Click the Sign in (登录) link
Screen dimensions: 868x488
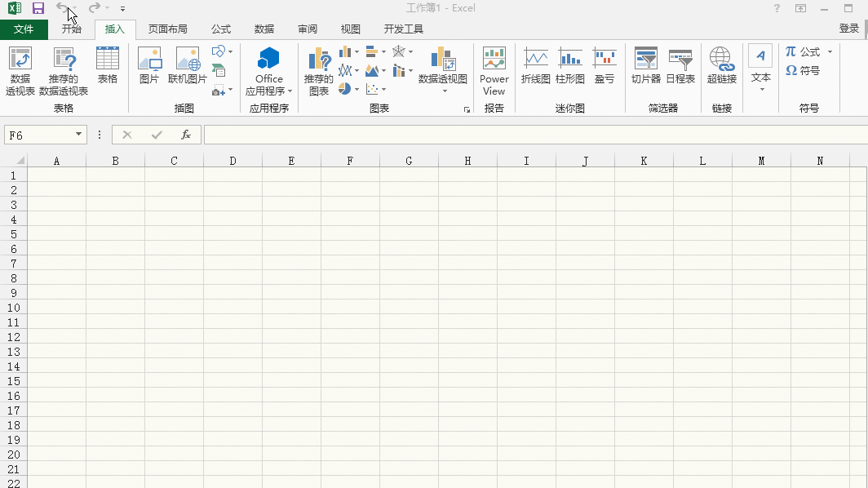pyautogui.click(x=848, y=29)
